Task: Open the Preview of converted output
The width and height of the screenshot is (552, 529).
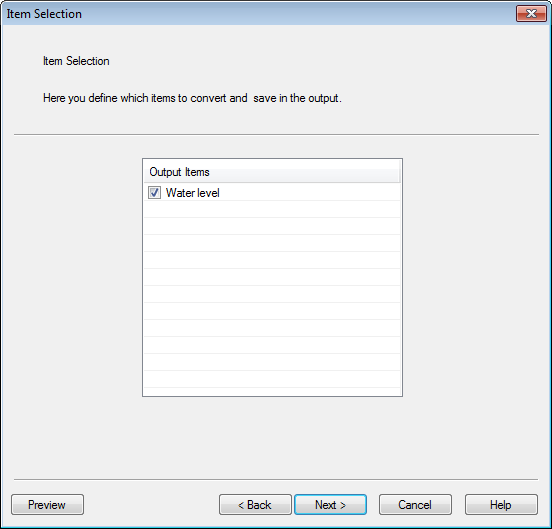Action: click(x=48, y=504)
